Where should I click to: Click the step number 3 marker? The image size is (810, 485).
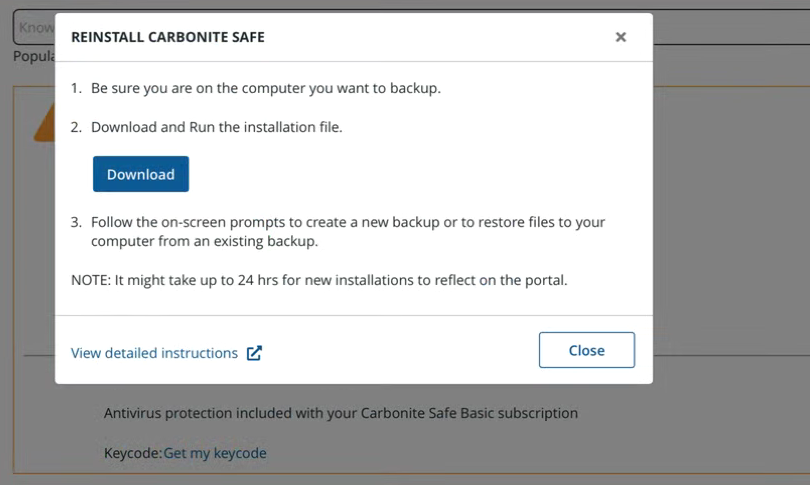click(76, 222)
